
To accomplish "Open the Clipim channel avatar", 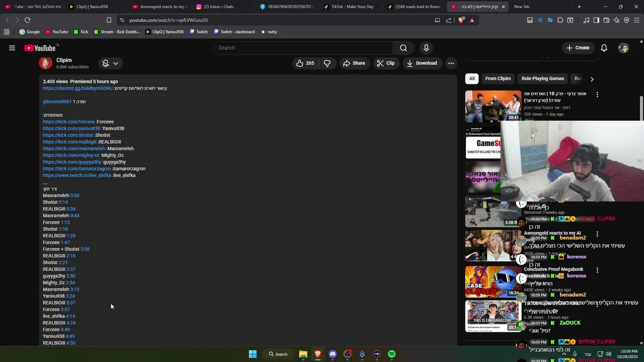I will coord(46,63).
